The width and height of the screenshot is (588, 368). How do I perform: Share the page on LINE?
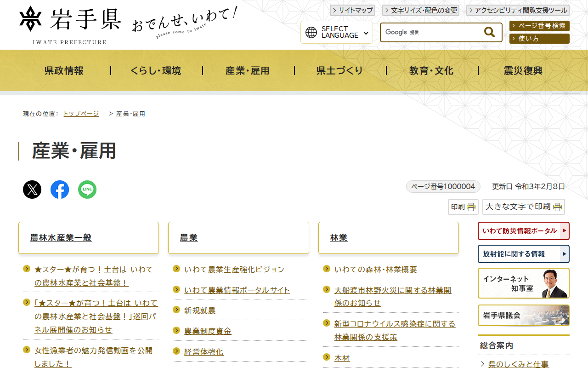(x=87, y=190)
